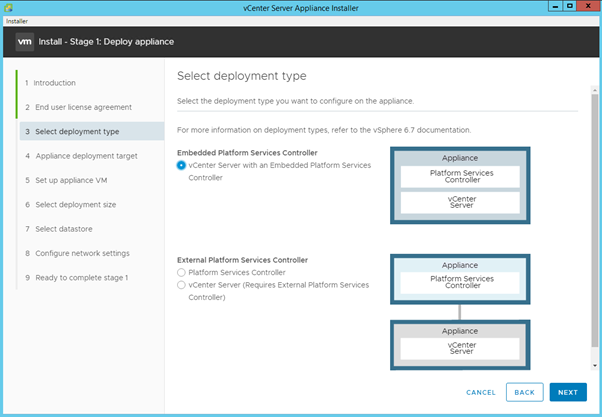Click the installer app icon in title bar
602x417 pixels.
tap(7, 6)
